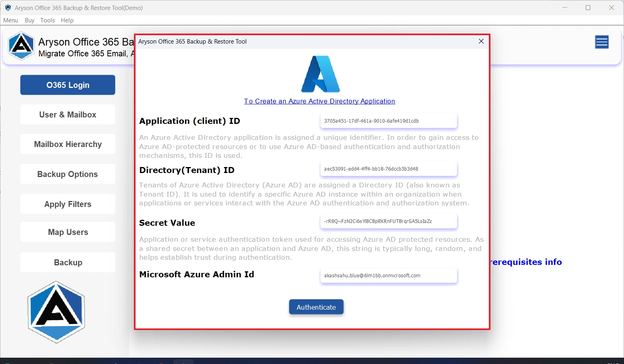Screen dimensions: 624x364
Task: Select the Backup step in sidebar
Action: (x=68, y=263)
